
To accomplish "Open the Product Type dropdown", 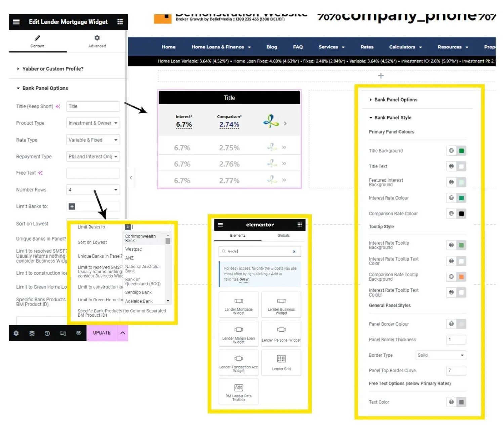I will tap(93, 123).
